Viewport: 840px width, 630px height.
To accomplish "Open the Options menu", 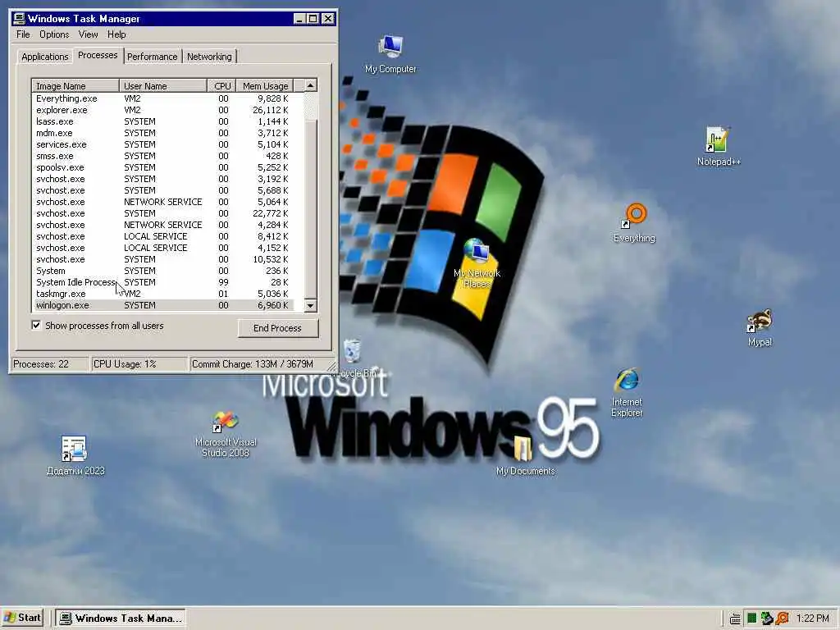I will coord(54,34).
